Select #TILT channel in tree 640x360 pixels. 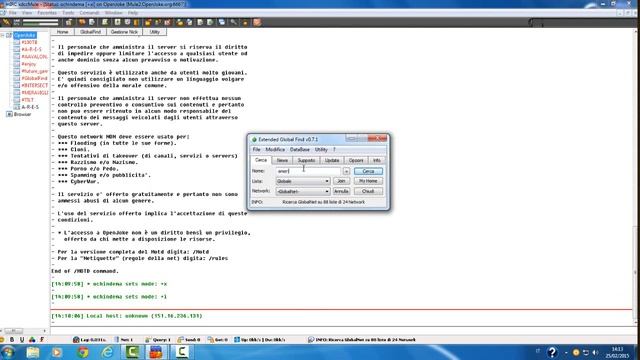[27, 100]
